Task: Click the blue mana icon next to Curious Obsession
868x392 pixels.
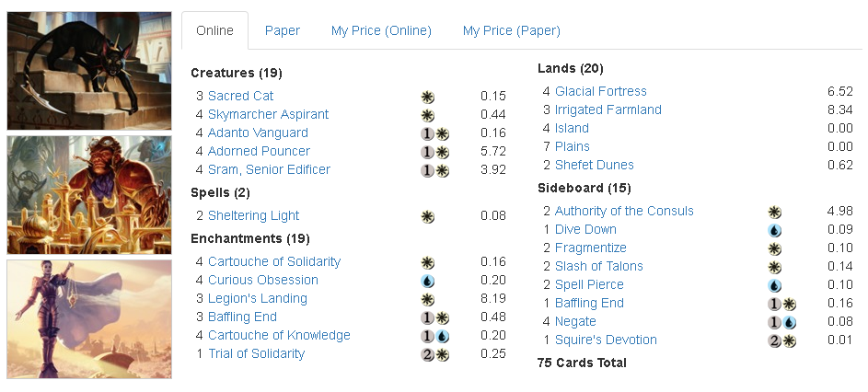Action: pyautogui.click(x=427, y=280)
